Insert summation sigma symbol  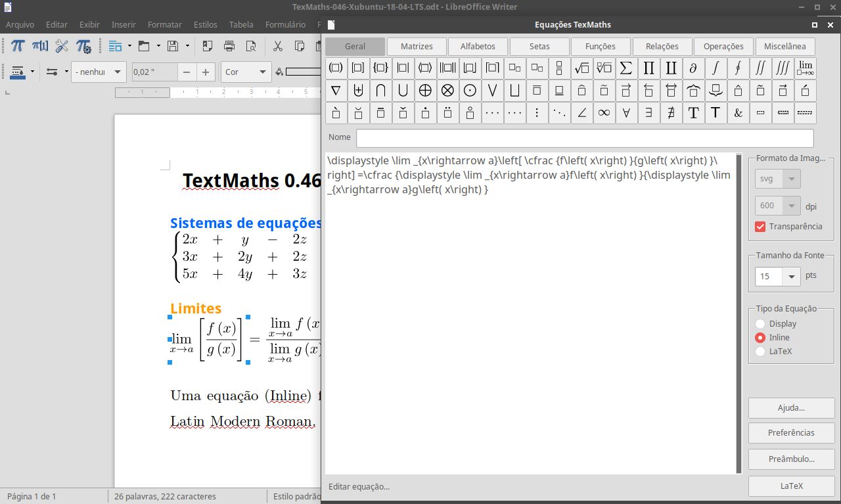626,68
